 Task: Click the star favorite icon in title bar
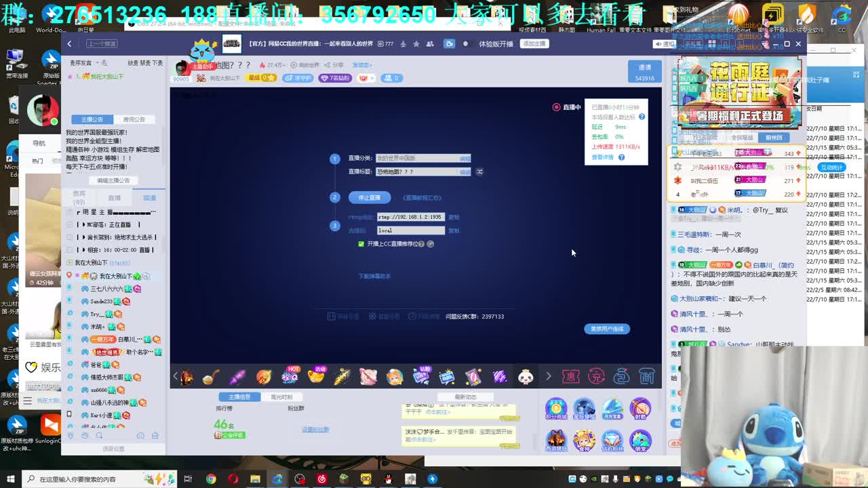point(416,44)
